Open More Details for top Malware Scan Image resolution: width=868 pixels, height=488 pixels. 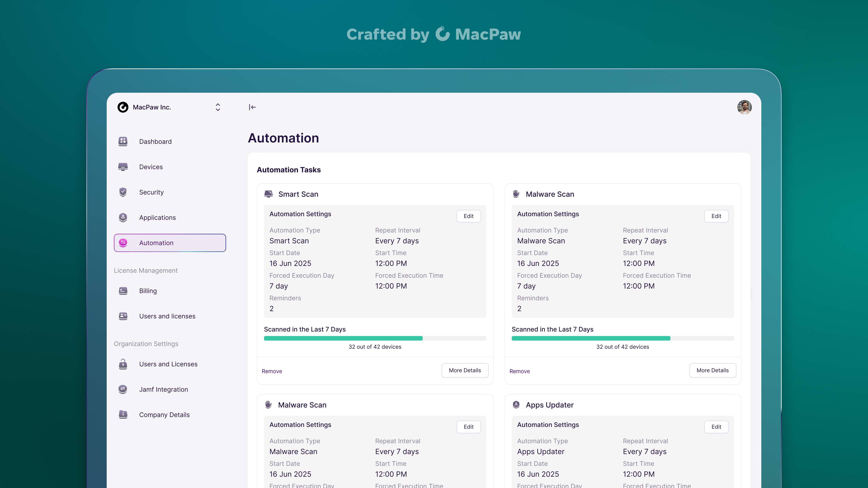coord(712,370)
